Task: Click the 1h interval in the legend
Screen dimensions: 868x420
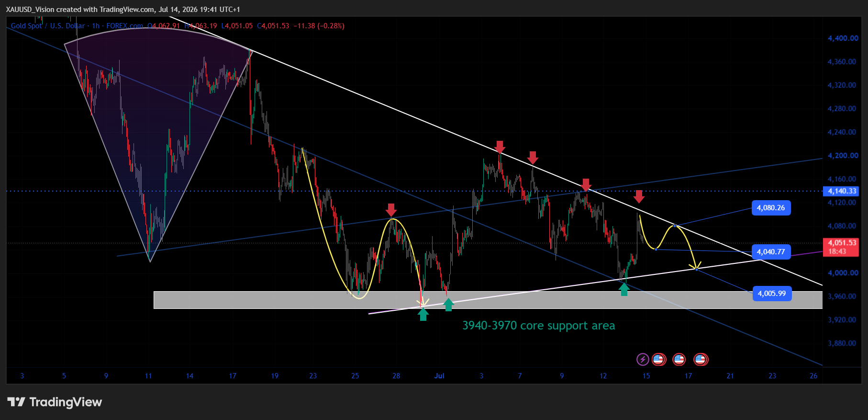Action: pyautogui.click(x=96, y=26)
